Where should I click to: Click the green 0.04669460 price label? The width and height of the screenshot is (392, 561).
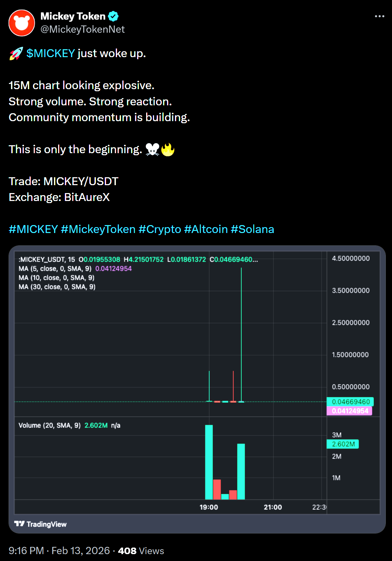(x=350, y=402)
